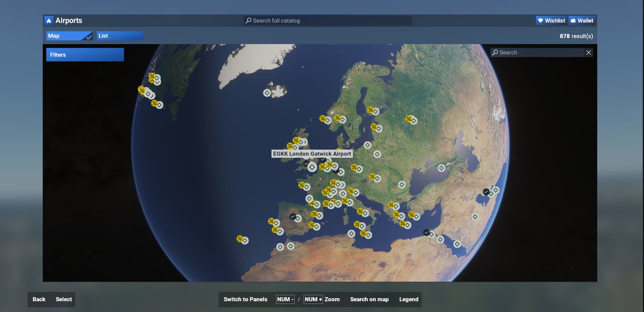Expand the Filters panel
Image resolution: width=644 pixels, height=312 pixels.
85,55
